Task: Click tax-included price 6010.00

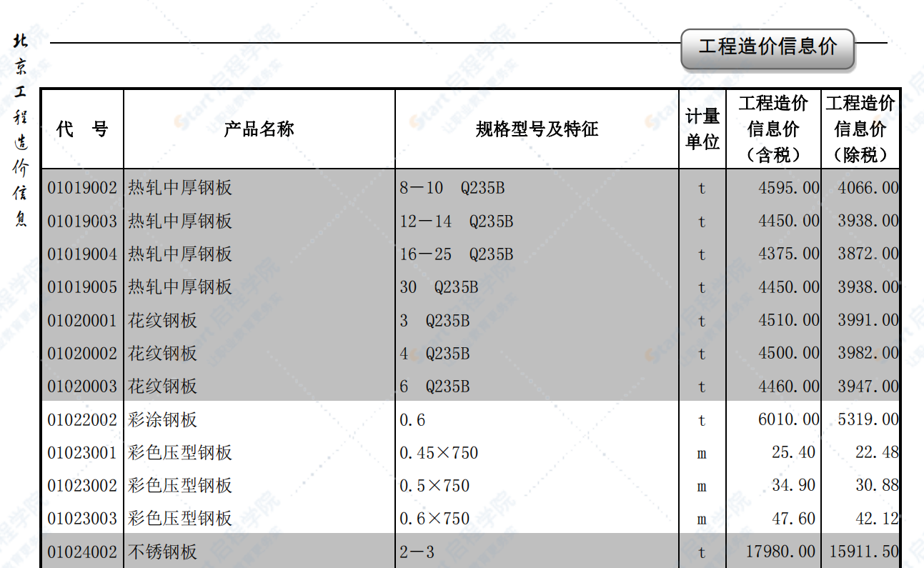Action: coord(789,419)
